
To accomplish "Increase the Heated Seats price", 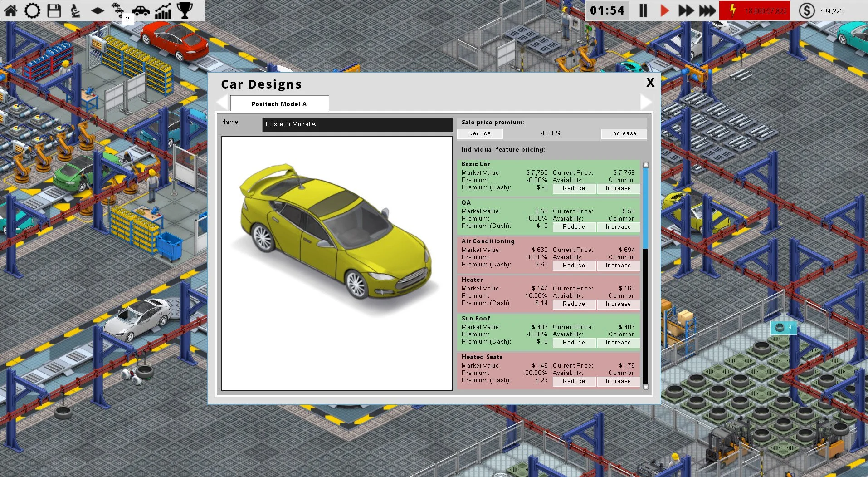I will point(618,381).
